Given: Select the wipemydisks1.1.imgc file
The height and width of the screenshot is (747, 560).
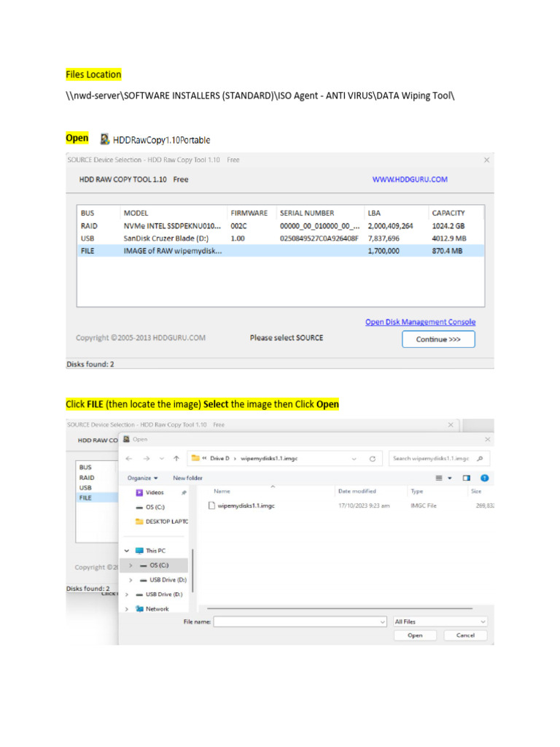Looking at the screenshot, I should coord(246,506).
